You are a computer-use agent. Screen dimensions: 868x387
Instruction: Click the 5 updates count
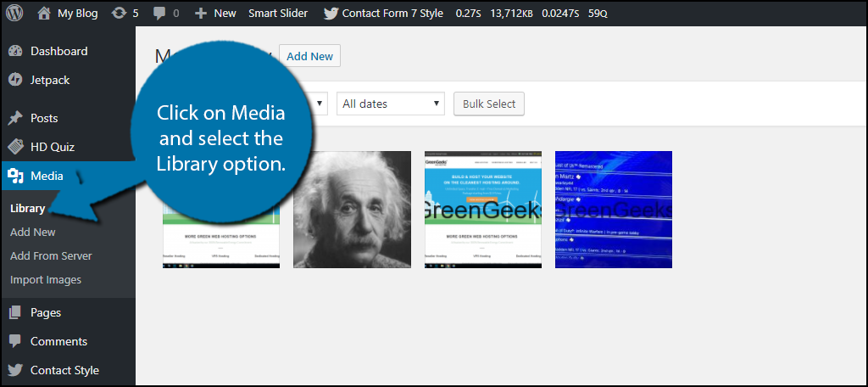(136, 14)
